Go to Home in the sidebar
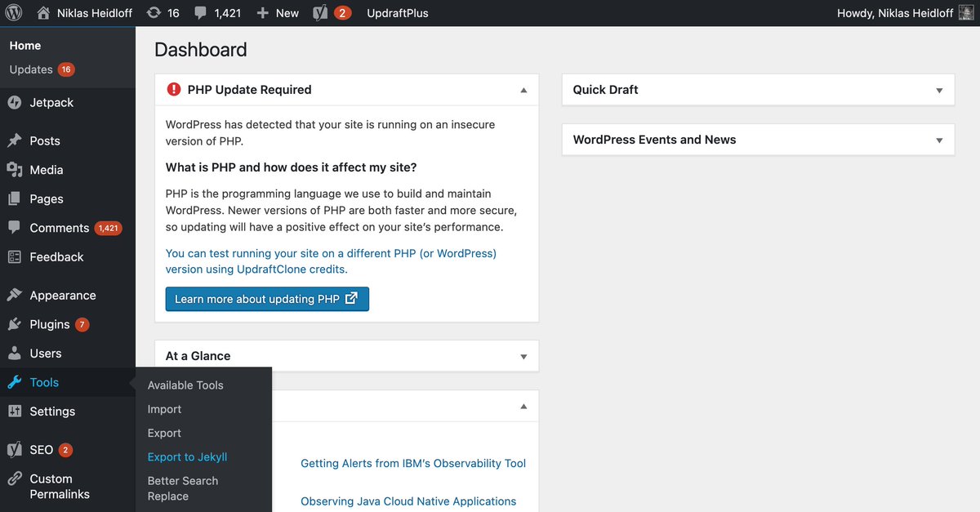The height and width of the screenshot is (512, 980). 25,46
